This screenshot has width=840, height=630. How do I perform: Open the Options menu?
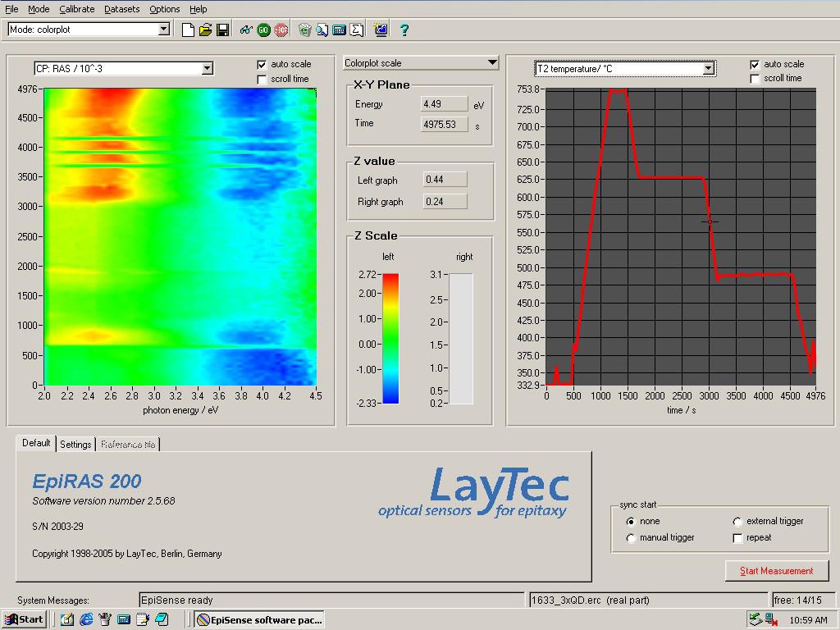coord(164,9)
